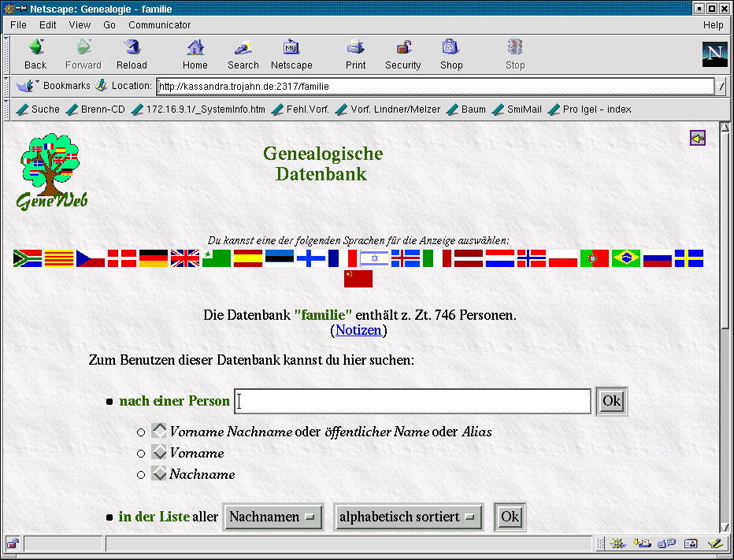Open the Suche bookmark
The width and height of the screenshot is (734, 560).
(x=38, y=109)
